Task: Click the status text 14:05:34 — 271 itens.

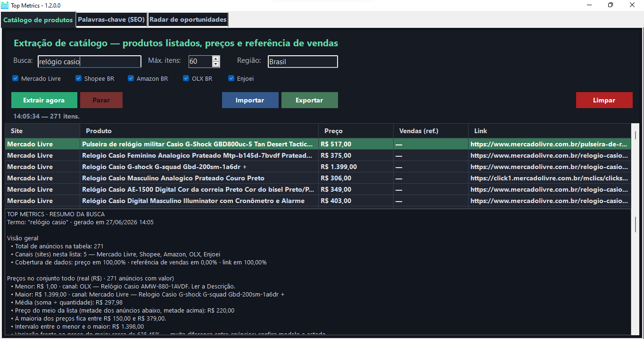Action: [46, 116]
